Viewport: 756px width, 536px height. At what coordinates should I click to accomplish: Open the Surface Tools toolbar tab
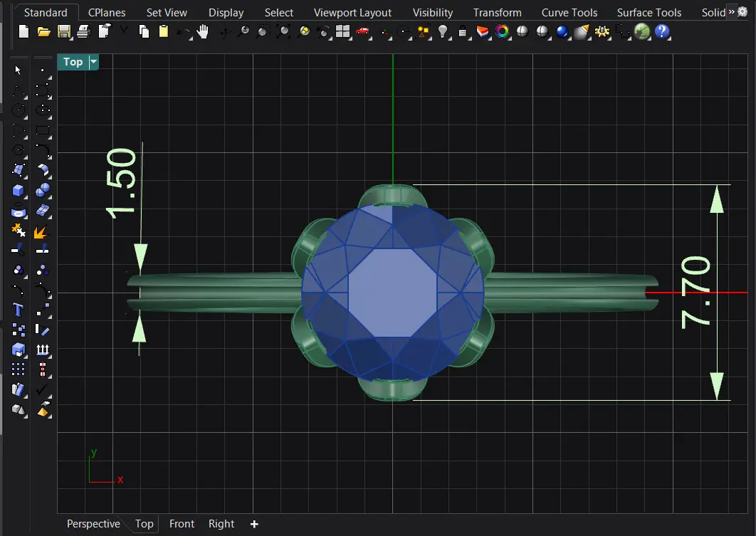(649, 13)
